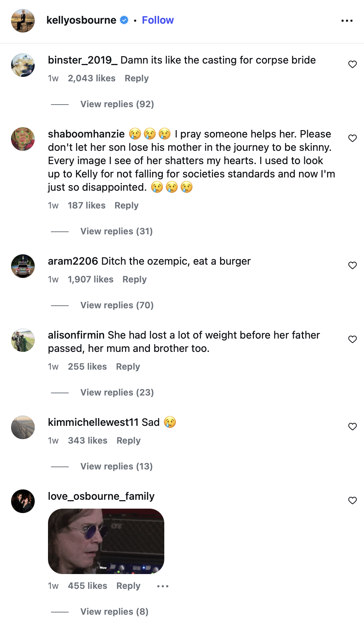
Task: Open alisonfirmin's profile via username
Action: pos(76,335)
